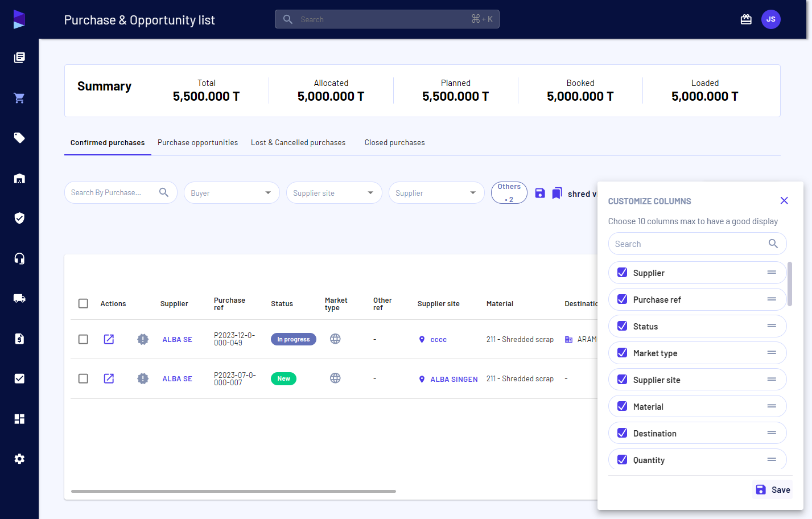This screenshot has height=519, width=812.
Task: Open the dashboard tiles sidebar icon
Action: click(x=19, y=419)
